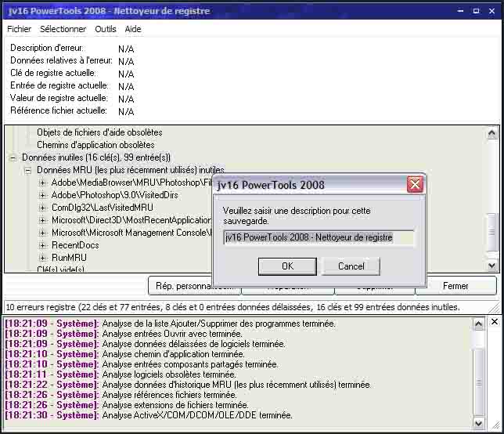The height and width of the screenshot is (434, 504).
Task: Close the jv16 PowerTools 2008 dialog
Action: 415,185
